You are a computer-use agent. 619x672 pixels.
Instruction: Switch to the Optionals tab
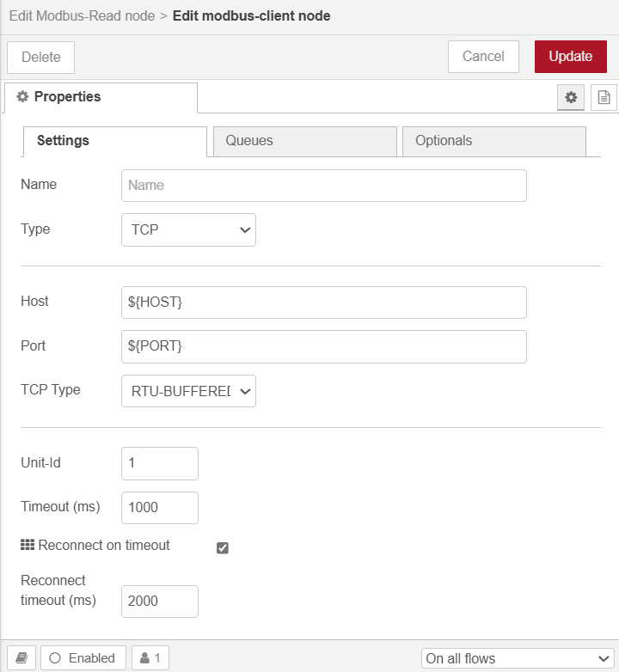494,141
